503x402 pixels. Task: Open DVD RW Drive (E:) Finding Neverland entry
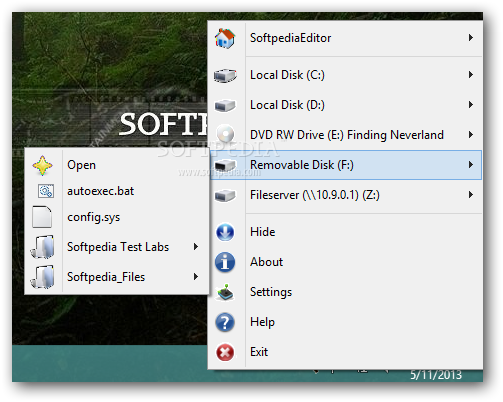tap(346, 135)
